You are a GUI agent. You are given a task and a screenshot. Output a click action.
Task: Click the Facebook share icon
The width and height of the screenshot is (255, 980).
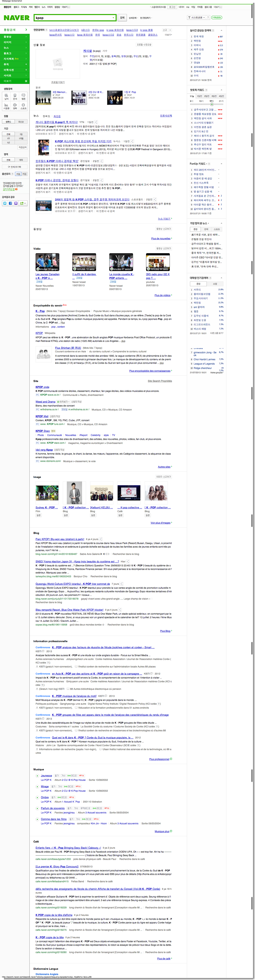click(x=10, y=203)
